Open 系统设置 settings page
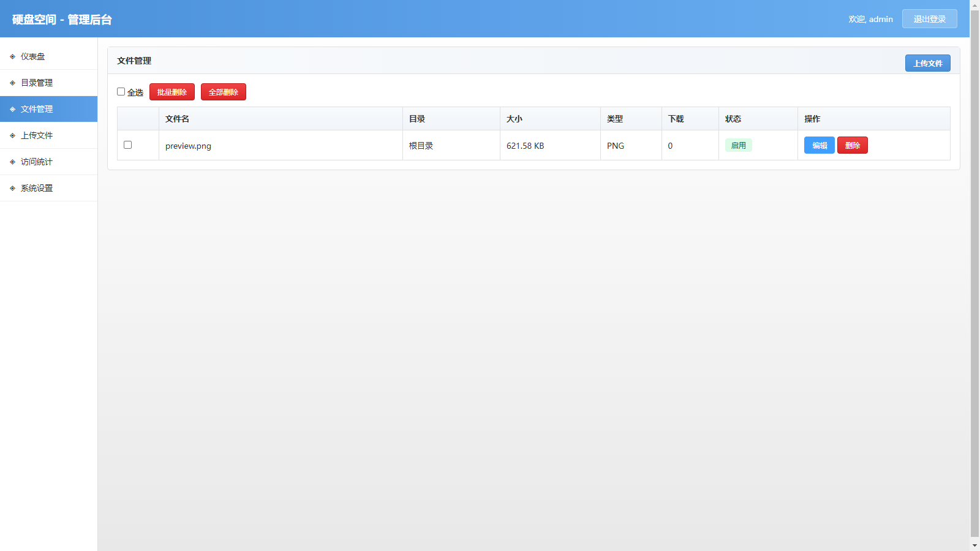The height and width of the screenshot is (551, 980). point(37,188)
